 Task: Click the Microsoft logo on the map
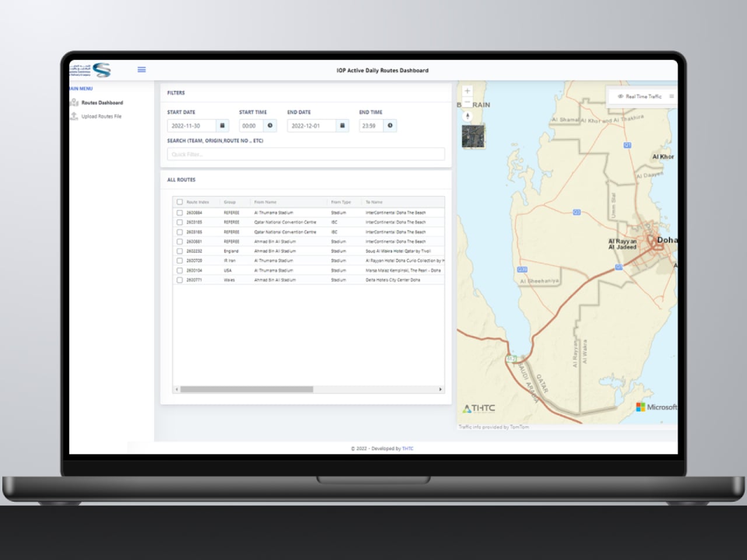point(657,407)
